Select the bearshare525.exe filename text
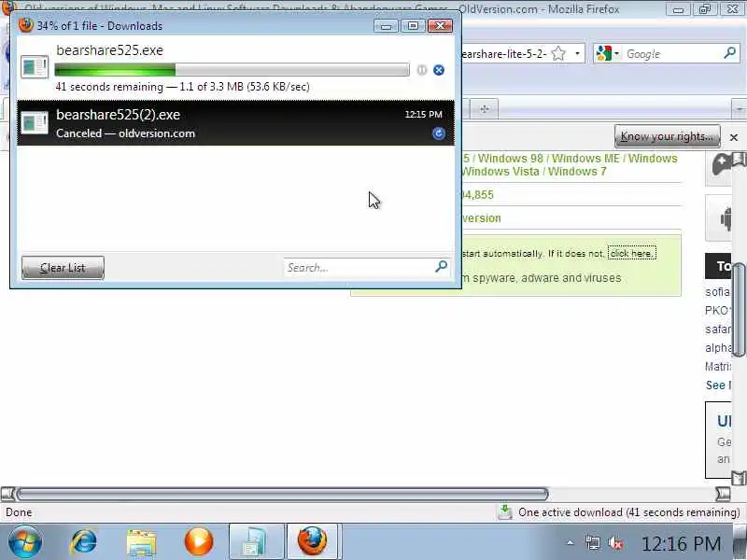Viewport: 747px width, 560px height. (x=109, y=50)
